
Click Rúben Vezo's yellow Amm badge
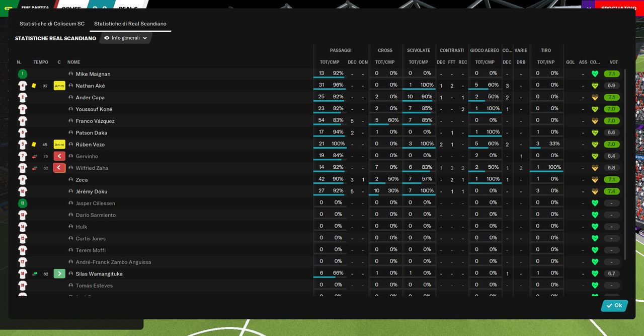tap(59, 145)
